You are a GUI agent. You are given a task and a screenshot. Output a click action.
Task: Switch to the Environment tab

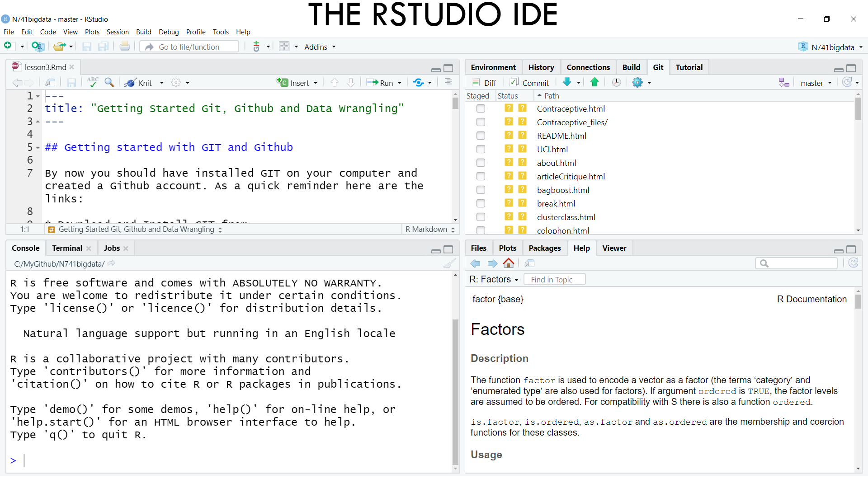click(493, 67)
